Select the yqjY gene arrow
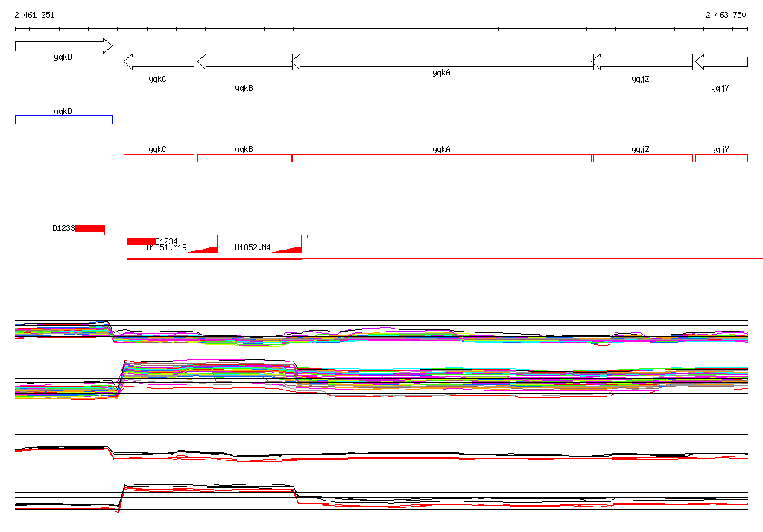763x532 pixels. pos(721,62)
